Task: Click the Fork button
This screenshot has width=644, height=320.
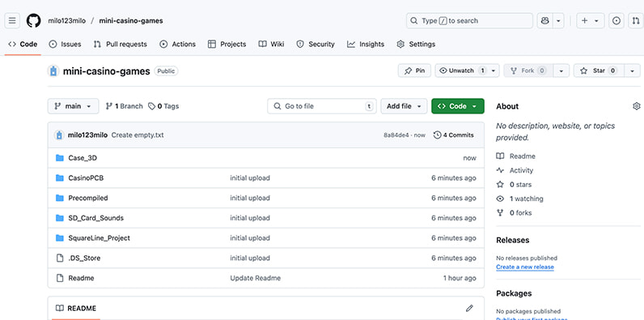Action: (528, 70)
